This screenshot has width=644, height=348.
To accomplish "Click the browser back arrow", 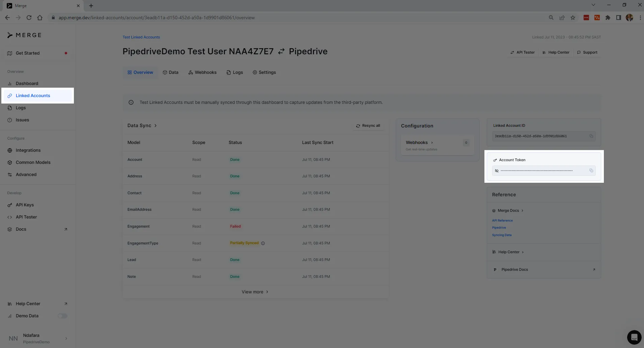I will (x=7, y=18).
